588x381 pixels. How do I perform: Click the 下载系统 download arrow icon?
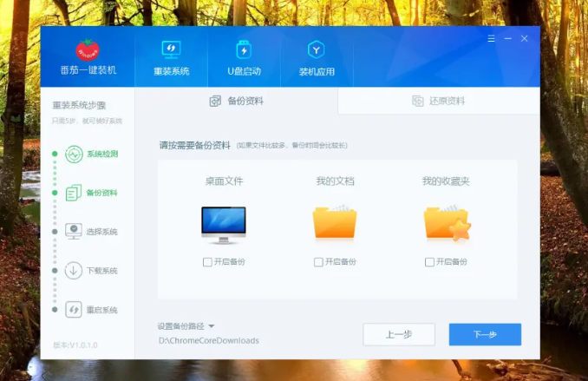pos(74,271)
